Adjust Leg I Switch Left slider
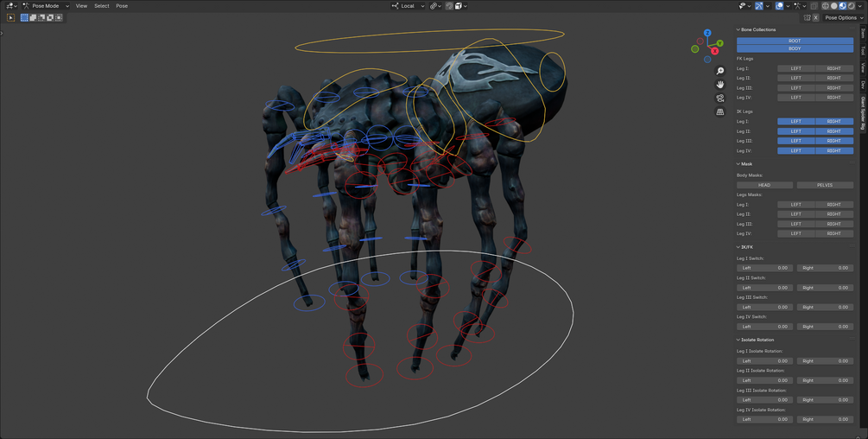This screenshot has width=868, height=439. pos(764,268)
